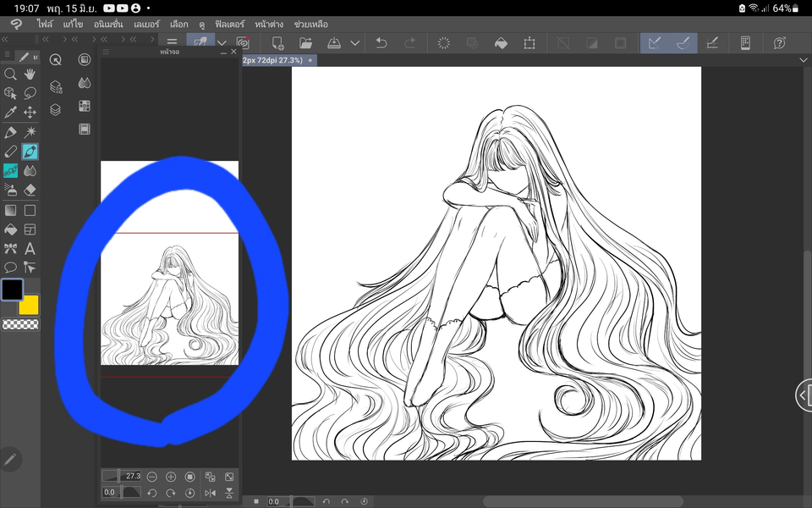
Task: Expand the right edge panel handle
Action: 804,395
